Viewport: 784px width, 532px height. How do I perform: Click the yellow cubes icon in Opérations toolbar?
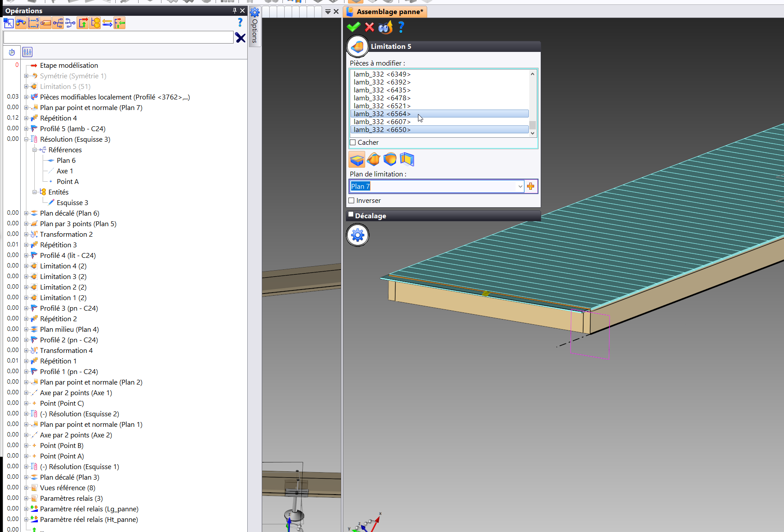coord(95,23)
